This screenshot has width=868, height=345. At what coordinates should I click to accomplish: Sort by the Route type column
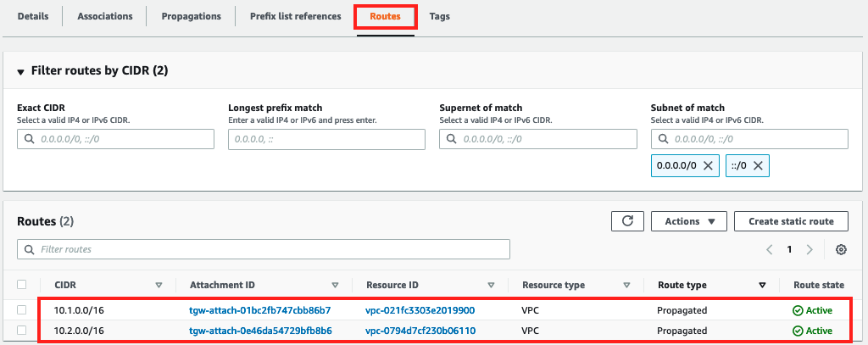[762, 286]
